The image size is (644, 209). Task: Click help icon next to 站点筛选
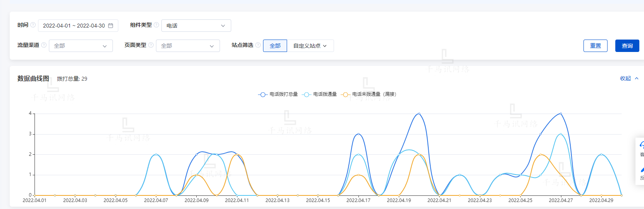coord(258,45)
